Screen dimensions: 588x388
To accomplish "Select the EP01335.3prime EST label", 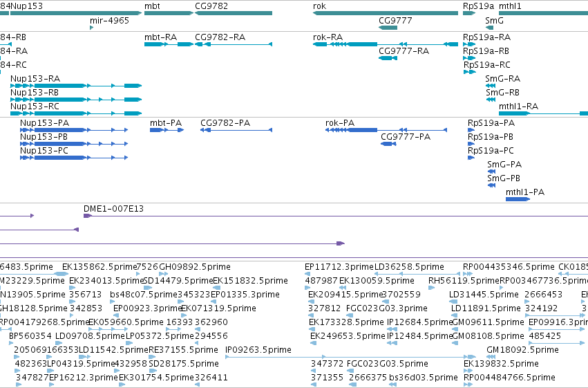I will [x=245, y=295].
